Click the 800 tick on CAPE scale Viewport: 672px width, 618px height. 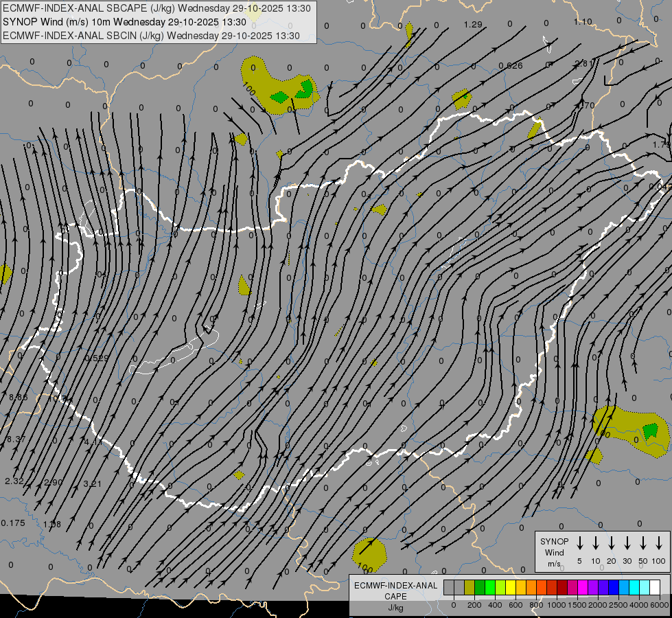coord(536,605)
